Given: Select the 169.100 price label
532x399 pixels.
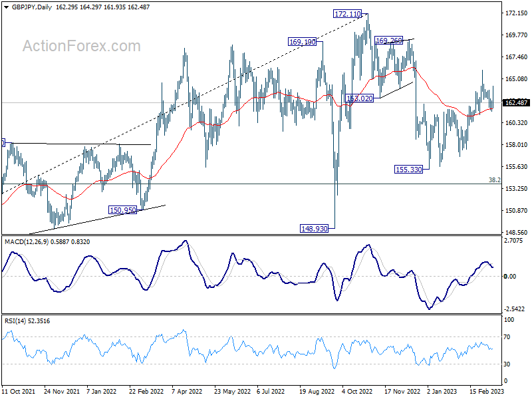Looking at the screenshot, I should pyautogui.click(x=302, y=42).
